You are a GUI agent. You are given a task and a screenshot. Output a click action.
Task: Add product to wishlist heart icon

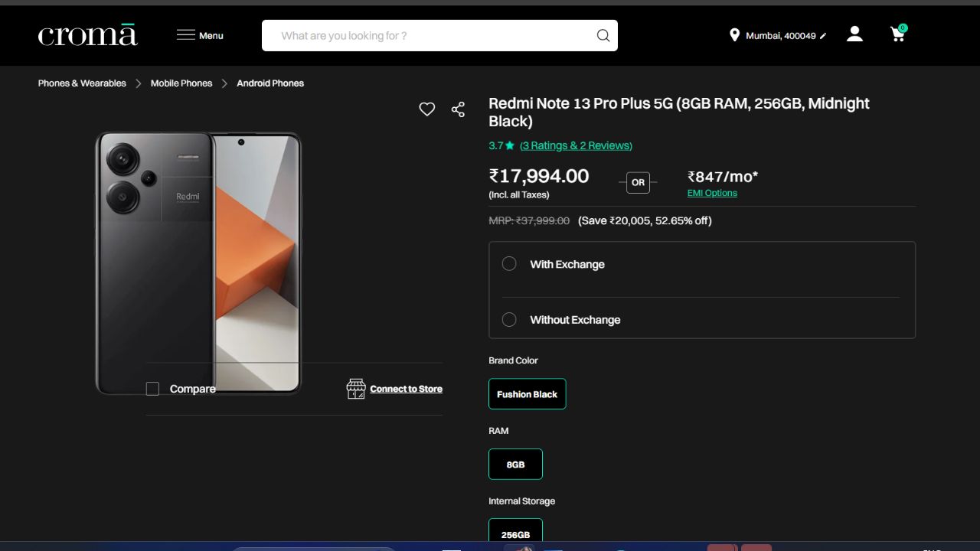click(x=427, y=109)
